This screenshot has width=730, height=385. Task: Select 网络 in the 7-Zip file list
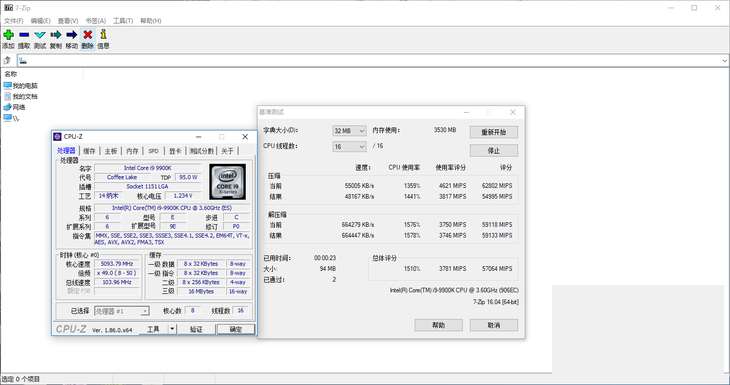[x=14, y=107]
